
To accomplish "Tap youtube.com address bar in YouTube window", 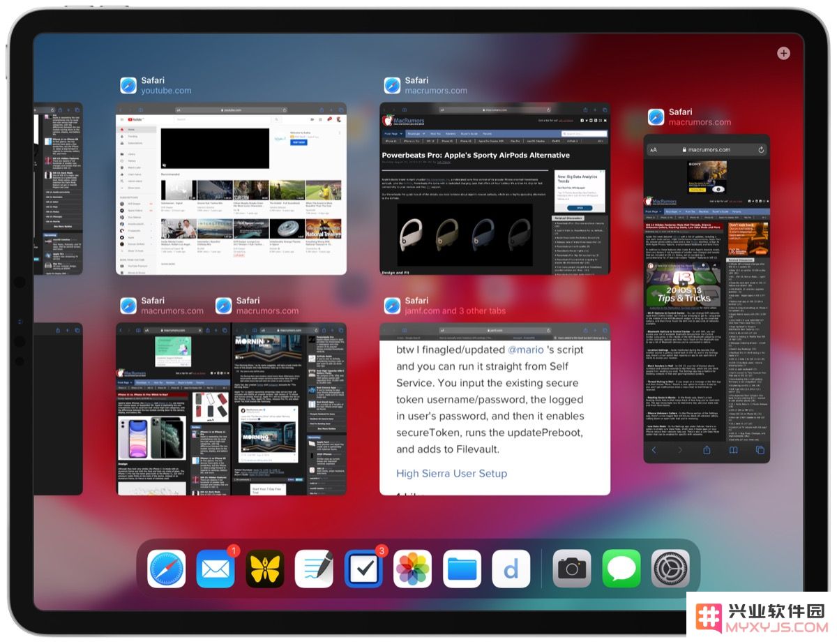I will click(x=232, y=110).
